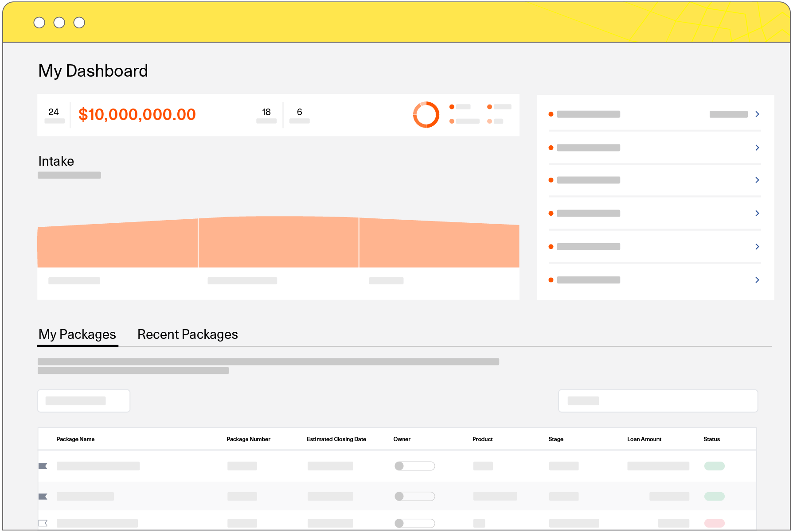Open the last list item chevron
Image resolution: width=793 pixels, height=532 pixels.
coord(757,280)
